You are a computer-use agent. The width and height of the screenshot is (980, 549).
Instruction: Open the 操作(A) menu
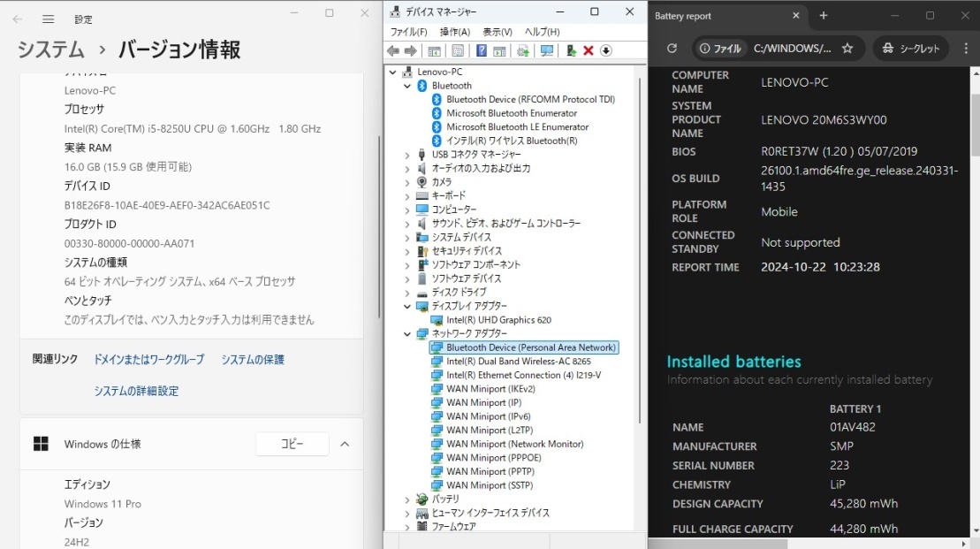[x=455, y=32]
